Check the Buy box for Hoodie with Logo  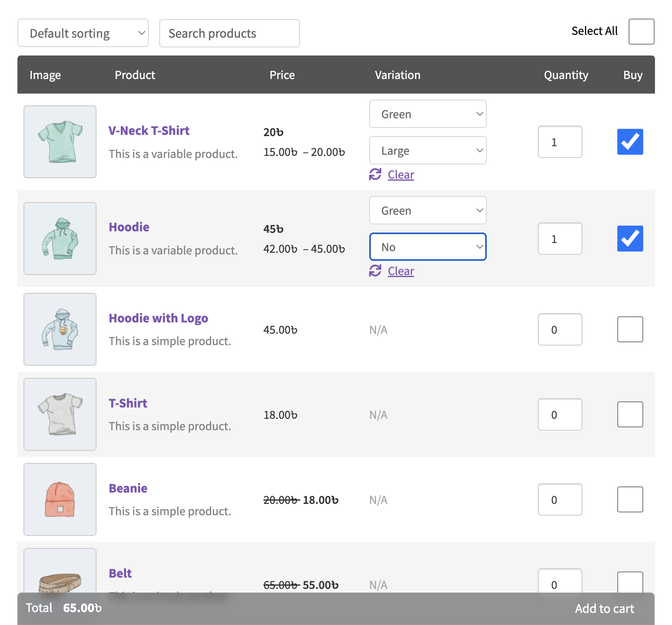point(630,329)
